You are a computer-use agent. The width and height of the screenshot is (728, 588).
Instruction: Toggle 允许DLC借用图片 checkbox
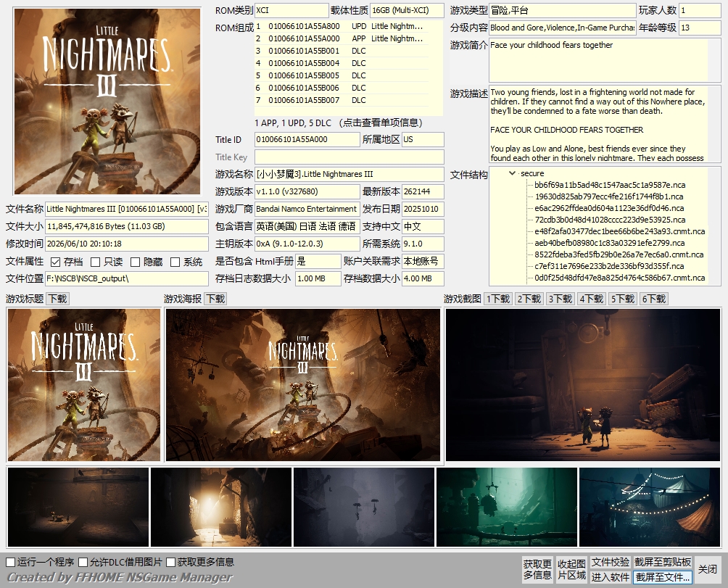(x=83, y=562)
